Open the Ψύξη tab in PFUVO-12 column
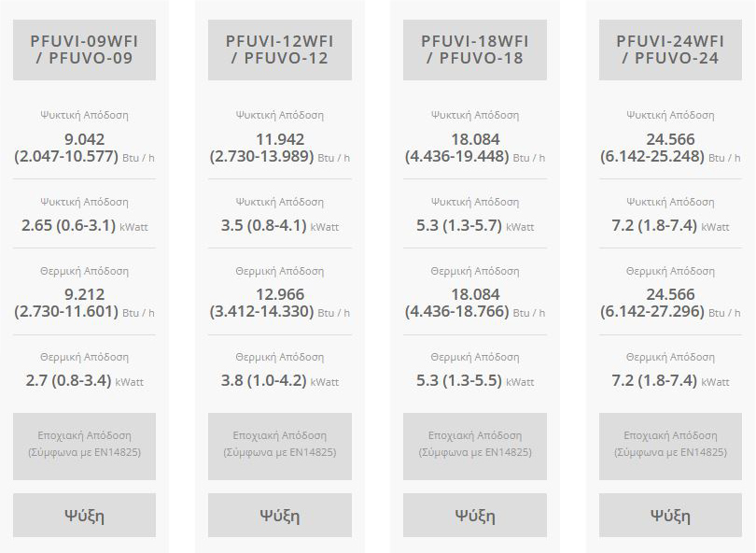Screen dimensions: 756x553 (279, 516)
